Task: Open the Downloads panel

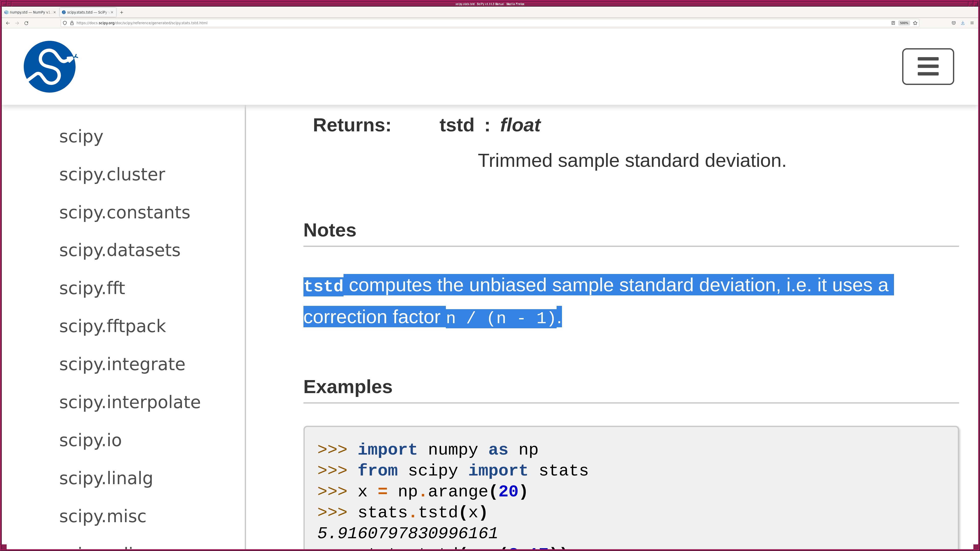Action: pos(962,23)
